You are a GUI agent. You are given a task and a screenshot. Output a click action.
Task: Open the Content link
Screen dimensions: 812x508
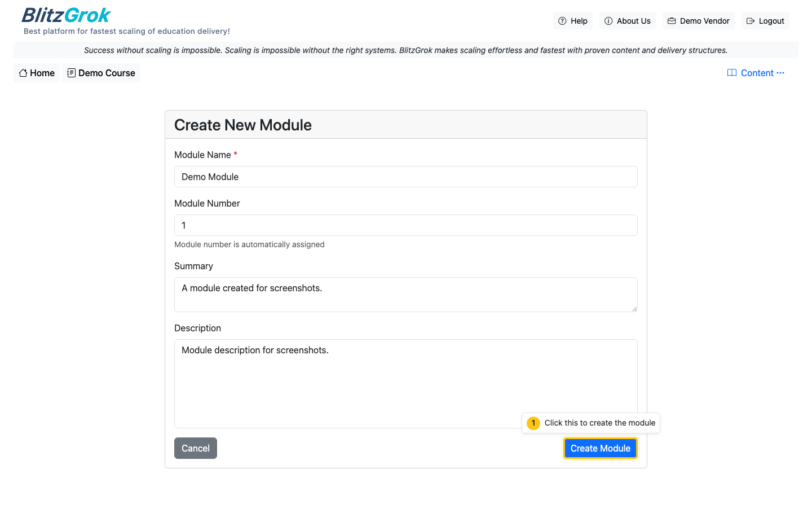pos(756,73)
